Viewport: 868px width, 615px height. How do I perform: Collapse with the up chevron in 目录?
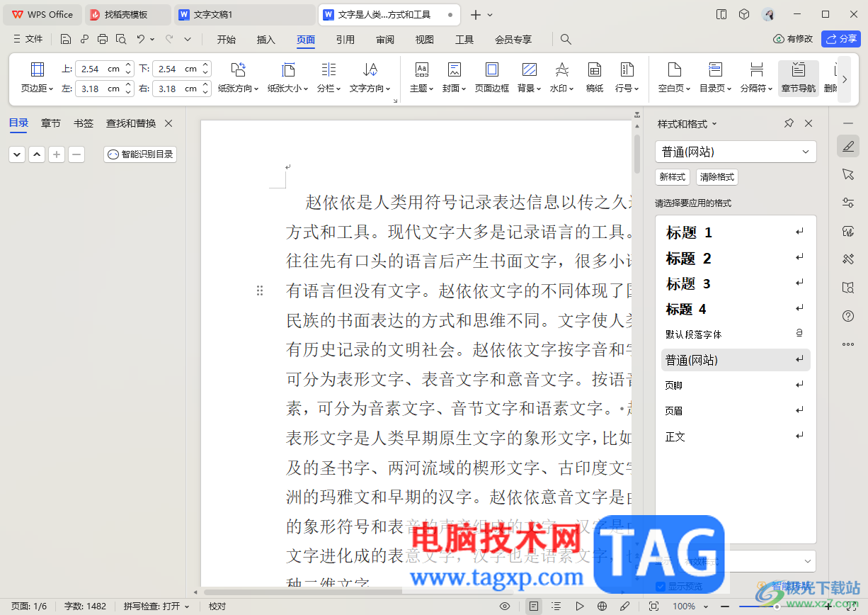coord(37,154)
